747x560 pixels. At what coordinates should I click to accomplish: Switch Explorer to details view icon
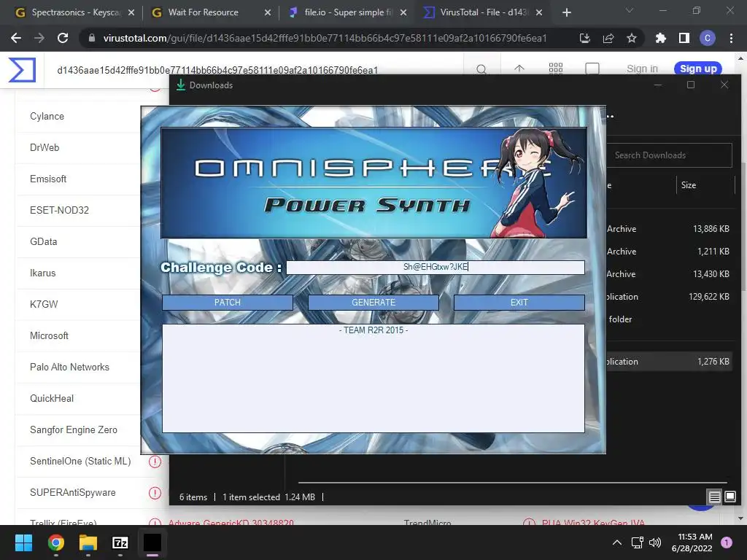pyautogui.click(x=714, y=497)
